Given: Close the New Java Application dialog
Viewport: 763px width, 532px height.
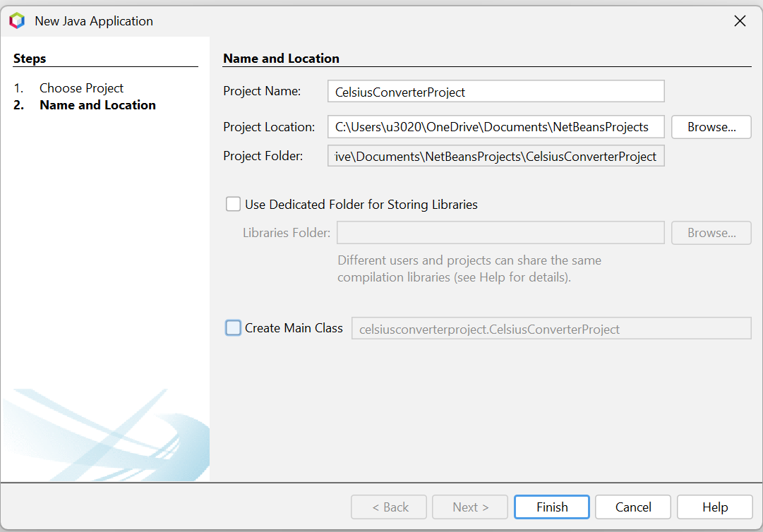Looking at the screenshot, I should click(740, 21).
